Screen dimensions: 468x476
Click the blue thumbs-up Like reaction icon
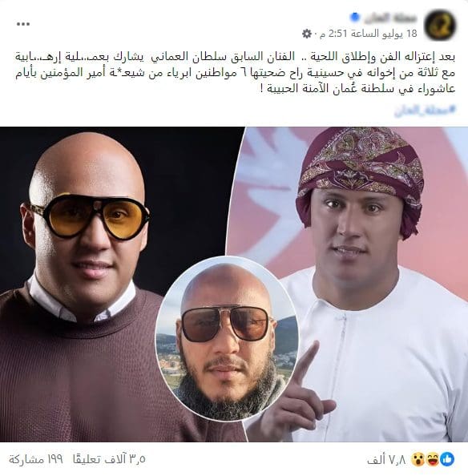447,459
